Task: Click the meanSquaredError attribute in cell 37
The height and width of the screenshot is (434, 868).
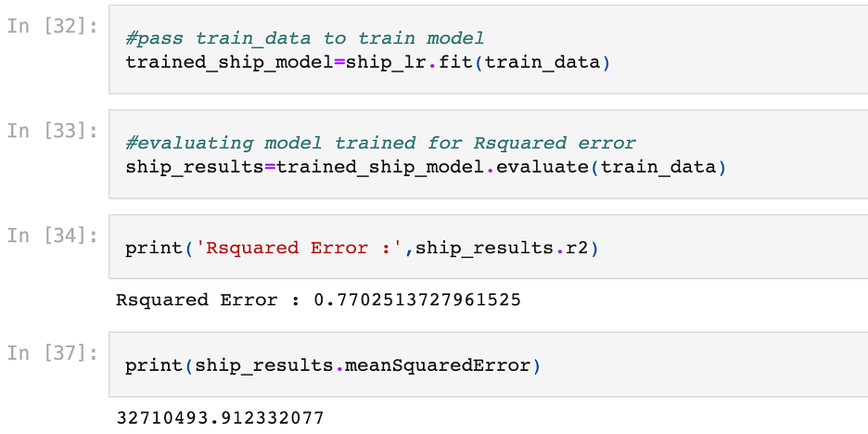Action: tap(438, 365)
